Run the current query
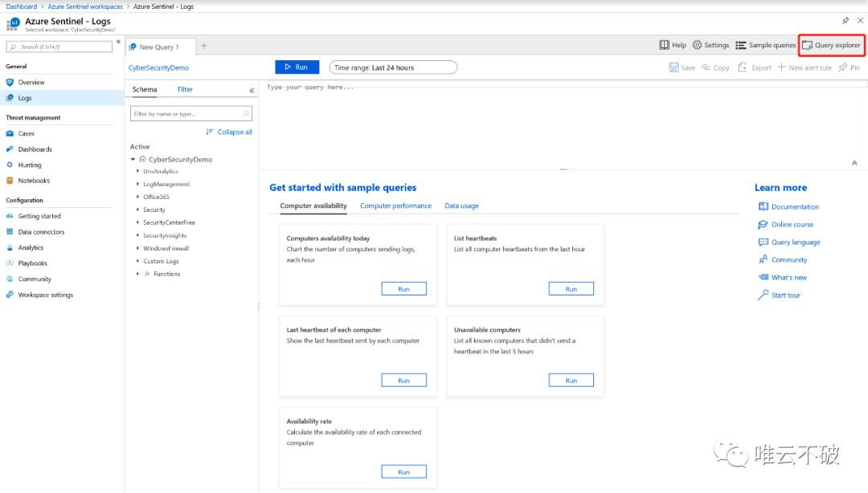Viewport: 868px width, 493px height. [x=297, y=67]
